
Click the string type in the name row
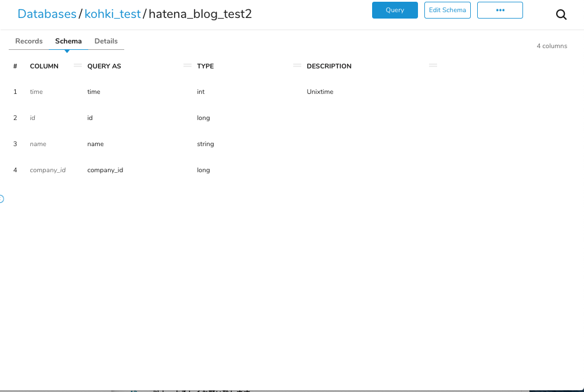pos(206,144)
